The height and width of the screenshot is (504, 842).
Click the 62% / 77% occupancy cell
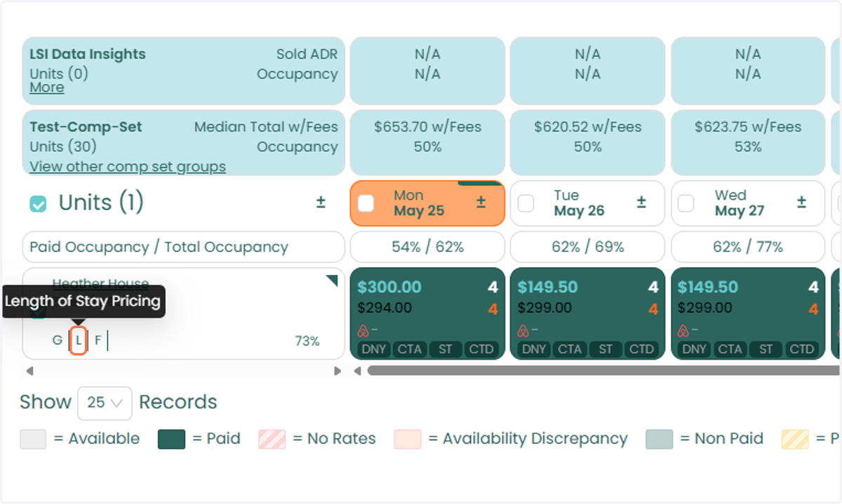coord(748,247)
